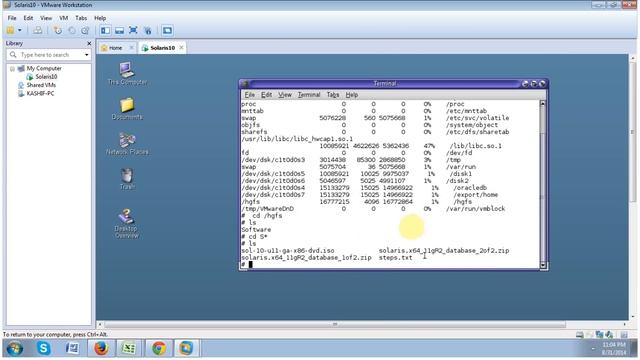The width and height of the screenshot is (640, 360).
Task: Open Terminal's View menu
Action: pos(285,95)
